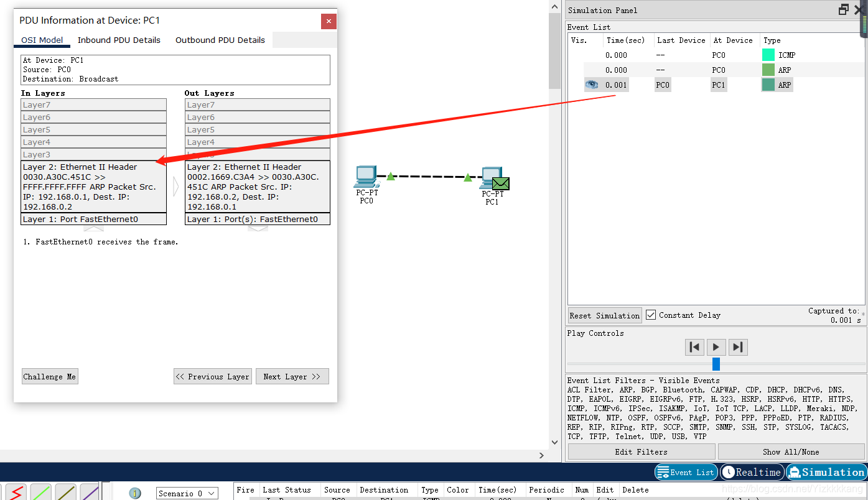The image size is (868, 500).
Task: Select Out Layer 1: Port(s) FastEthernet0
Action: pyautogui.click(x=258, y=219)
